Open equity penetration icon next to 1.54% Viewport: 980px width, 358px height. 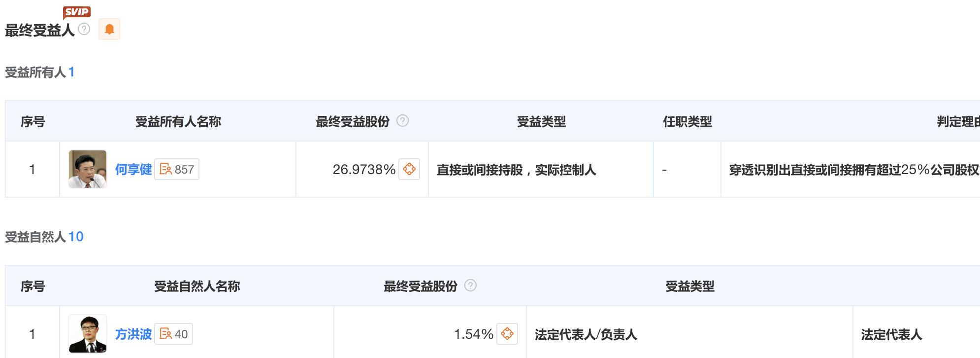click(x=507, y=334)
